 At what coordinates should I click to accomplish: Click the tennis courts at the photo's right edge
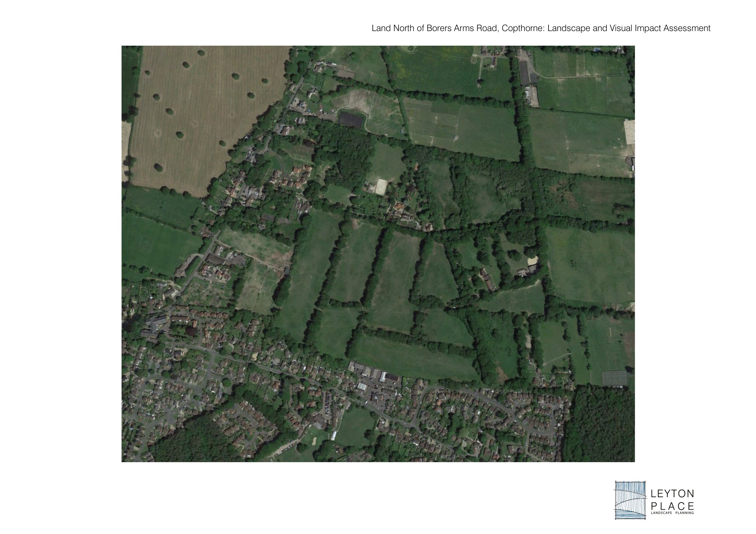(x=614, y=378)
